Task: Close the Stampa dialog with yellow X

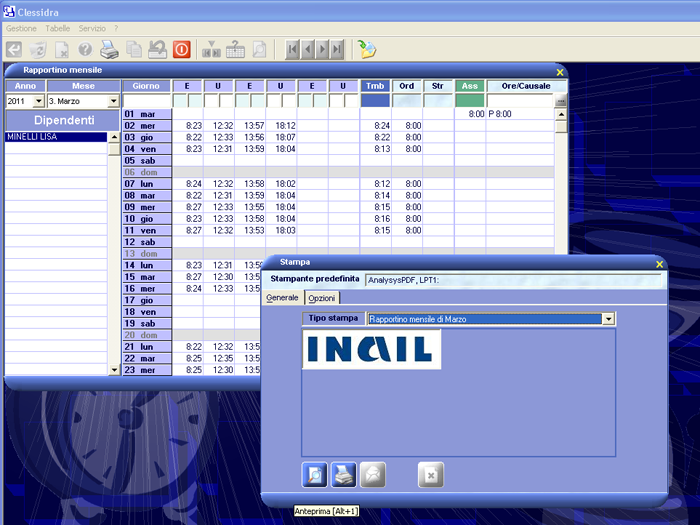Action: (x=659, y=264)
